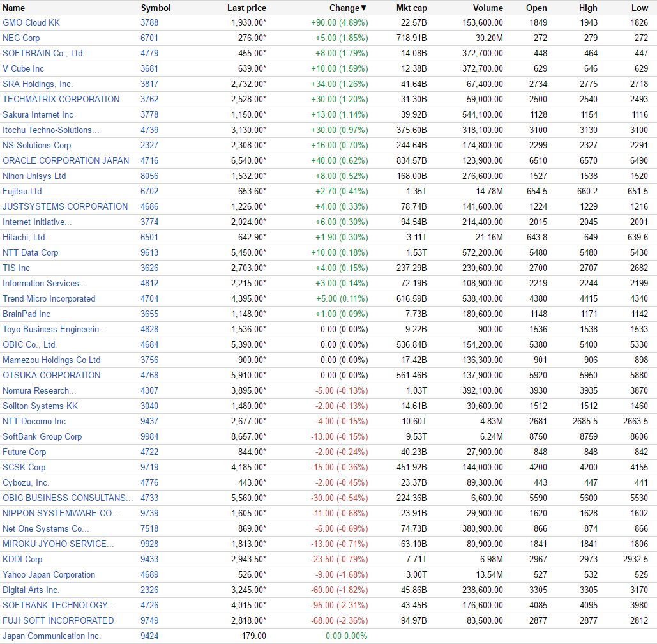Sort by the Open column header
The width and height of the screenshot is (657, 644).
536,8
